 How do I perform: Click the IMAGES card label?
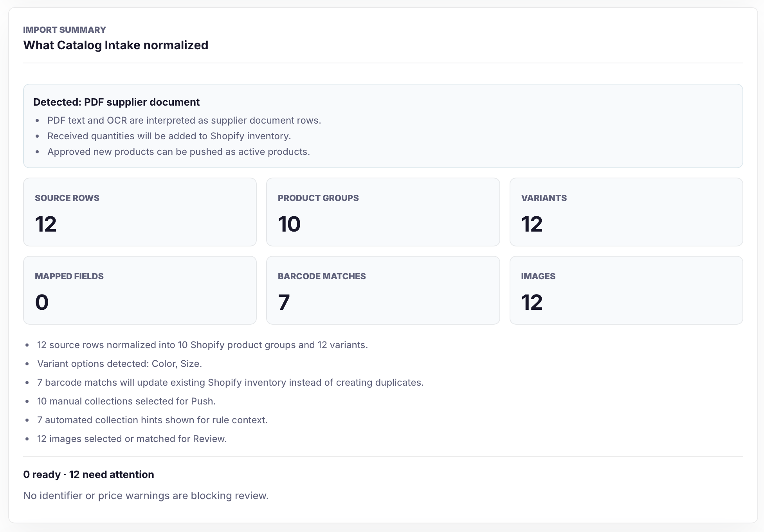point(538,276)
